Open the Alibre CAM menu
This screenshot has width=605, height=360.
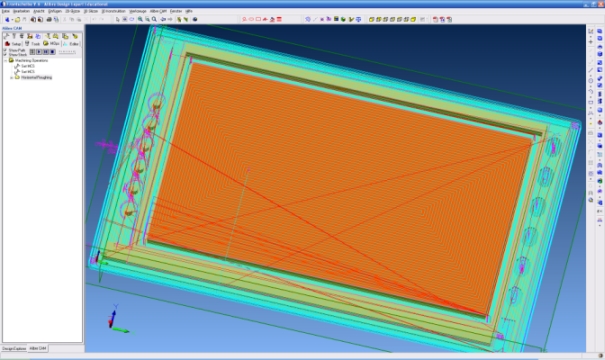(x=158, y=11)
